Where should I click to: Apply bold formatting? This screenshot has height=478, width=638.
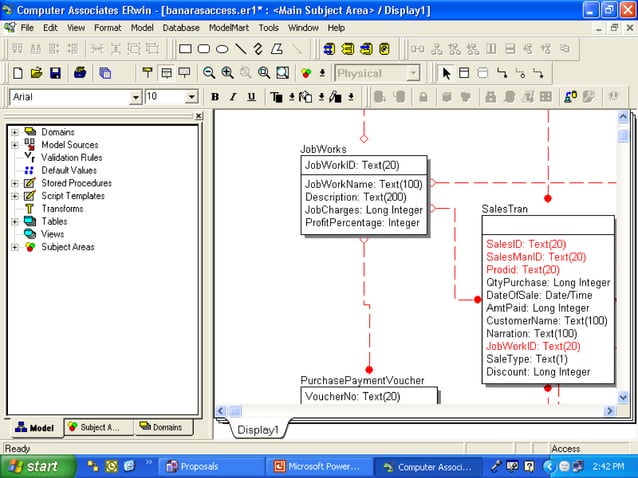(215, 97)
